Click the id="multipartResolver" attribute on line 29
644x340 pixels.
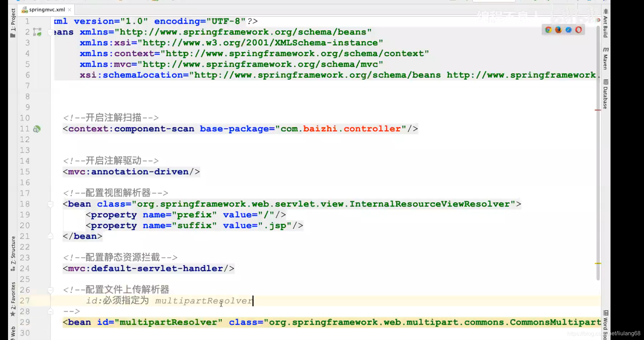(x=160, y=322)
